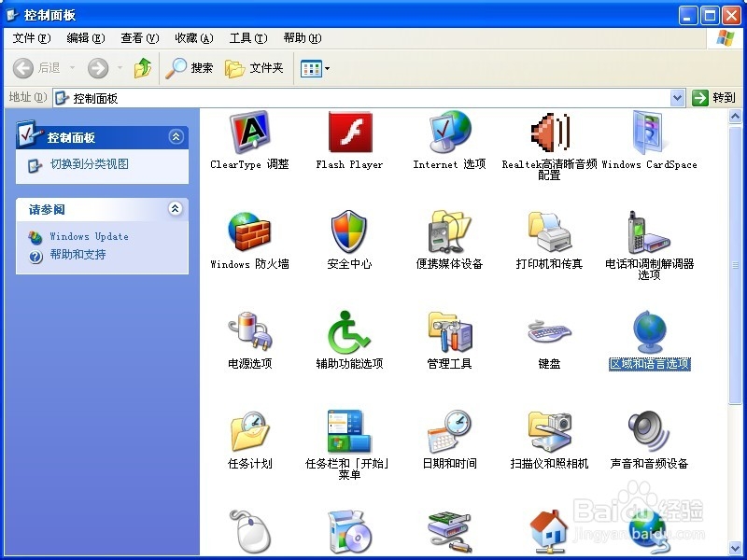
Task: Open Realtek高清晰音频配置 icon
Action: click(x=549, y=133)
